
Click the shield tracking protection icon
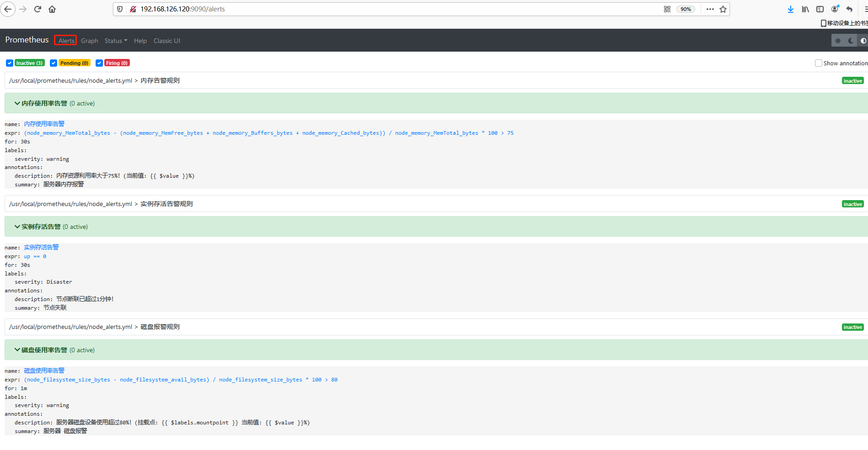point(120,9)
